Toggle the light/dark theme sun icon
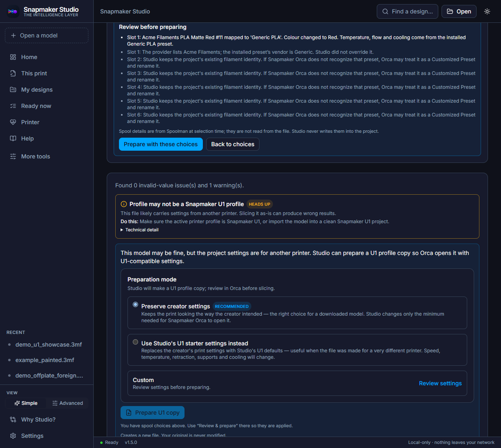 487,11
